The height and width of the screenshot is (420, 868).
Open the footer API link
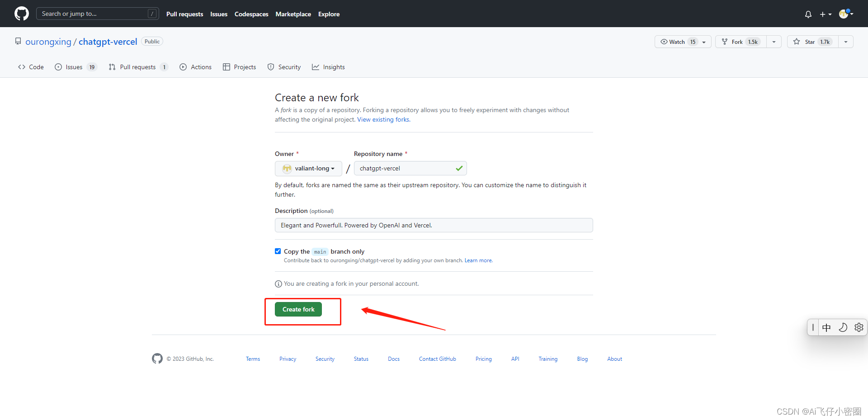515,359
